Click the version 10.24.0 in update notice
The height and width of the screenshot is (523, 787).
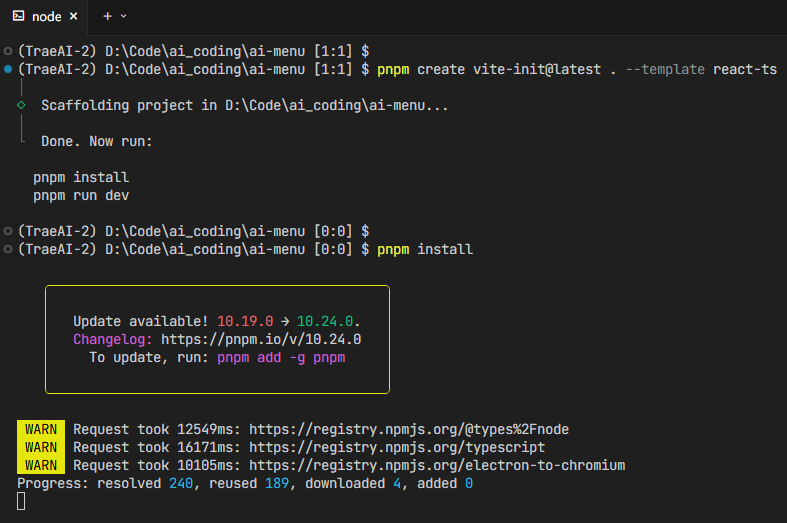(x=326, y=321)
